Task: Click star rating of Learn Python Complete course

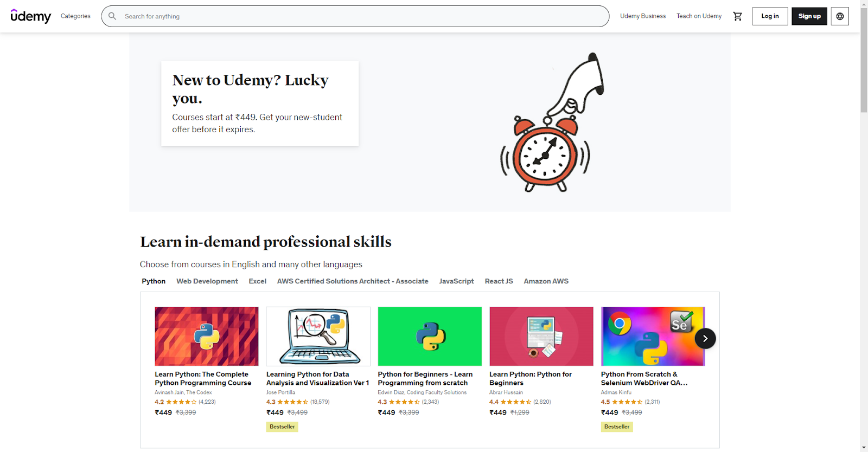Action: pos(181,402)
